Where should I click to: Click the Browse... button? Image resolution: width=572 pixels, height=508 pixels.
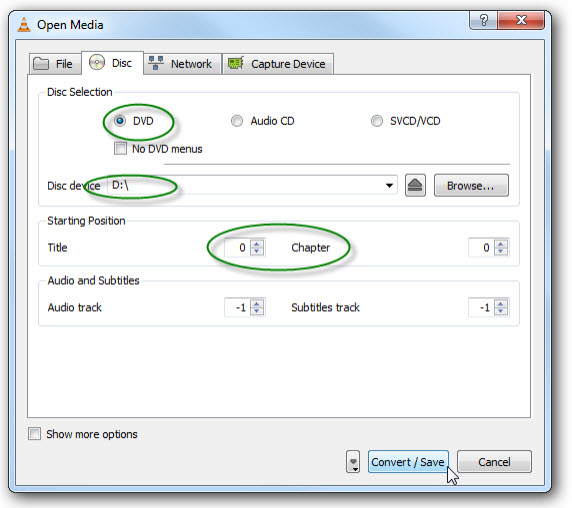471,186
